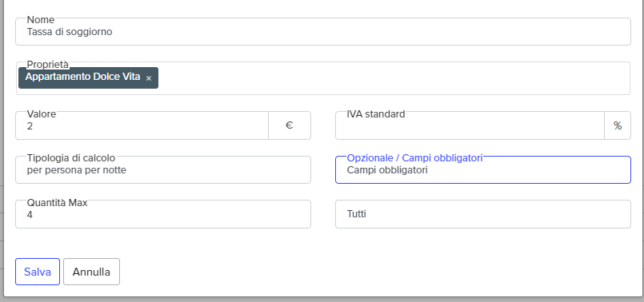Click the Tipologia di calcolo label text
This screenshot has width=644, height=302.
(x=71, y=158)
